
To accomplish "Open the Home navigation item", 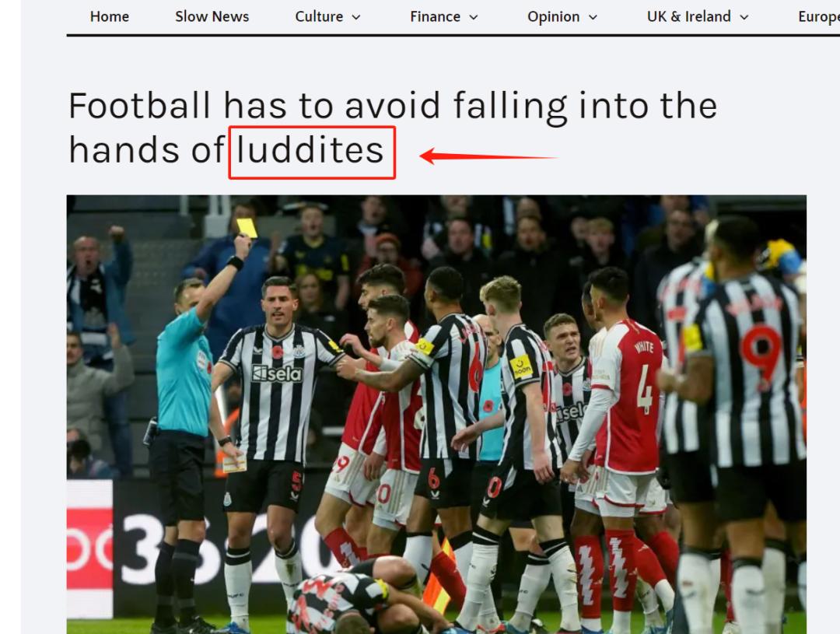I will click(110, 16).
